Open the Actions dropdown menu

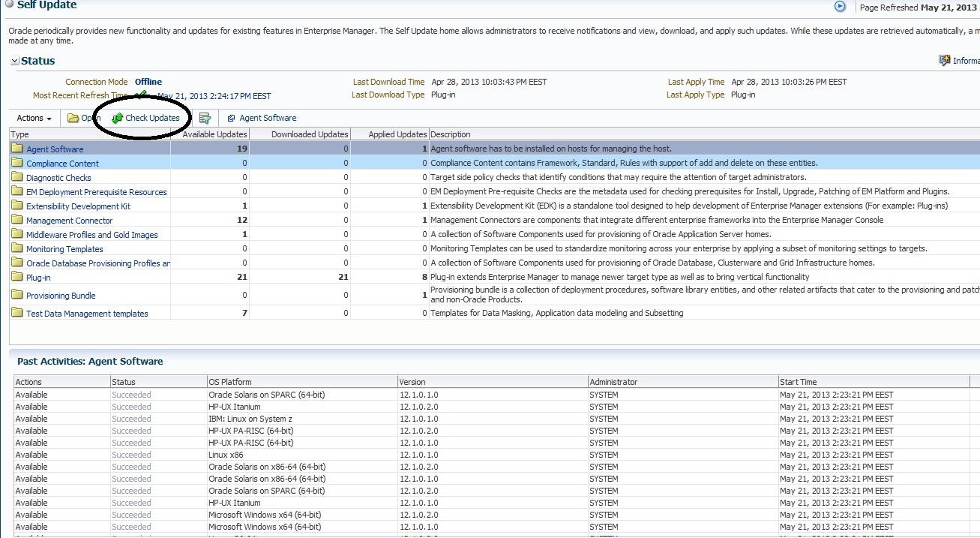pos(34,118)
